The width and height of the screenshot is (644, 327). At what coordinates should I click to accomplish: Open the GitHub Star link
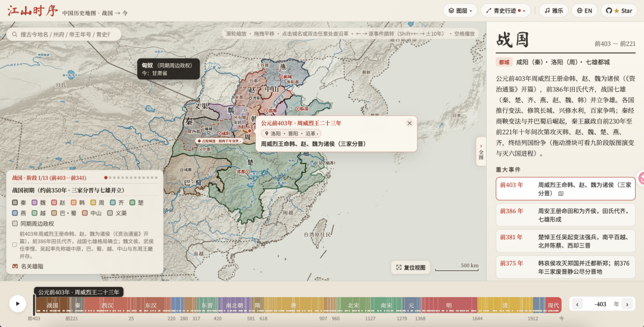pos(619,11)
